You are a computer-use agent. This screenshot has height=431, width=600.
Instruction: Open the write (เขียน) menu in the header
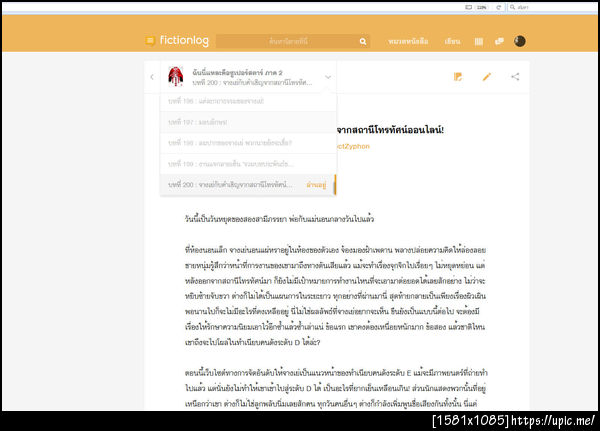[x=452, y=41]
